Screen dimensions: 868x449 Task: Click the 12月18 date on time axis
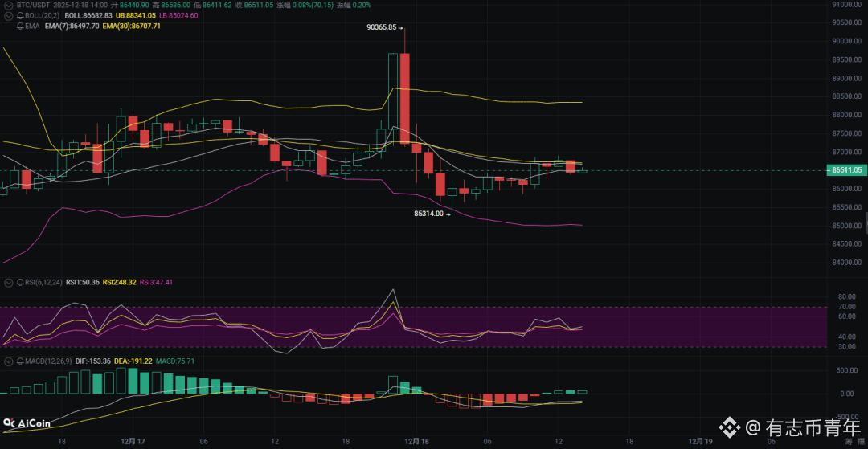pos(416,441)
